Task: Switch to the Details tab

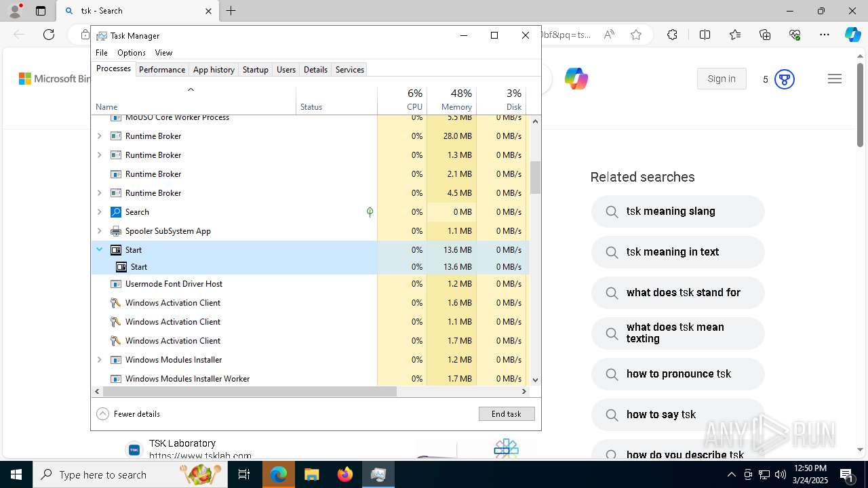Action: click(315, 70)
